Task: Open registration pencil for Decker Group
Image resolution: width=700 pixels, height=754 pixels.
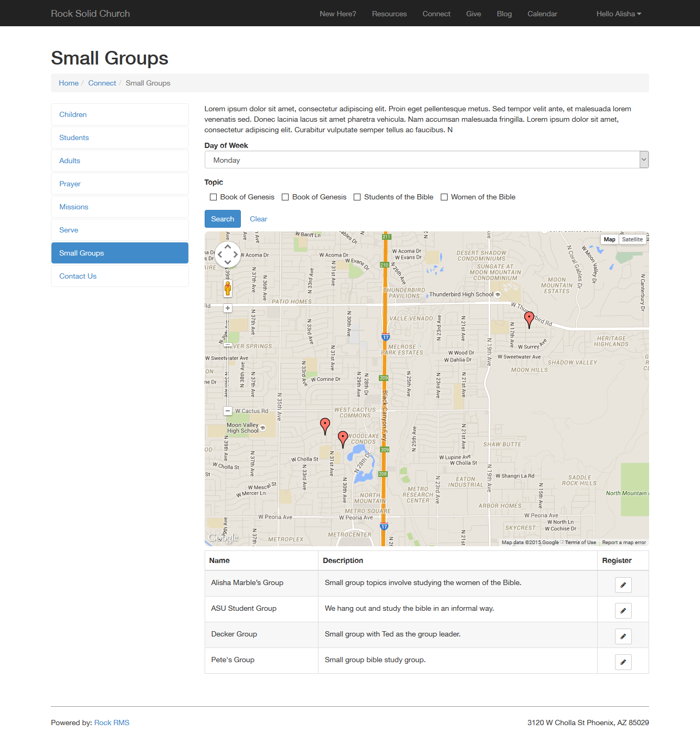Action: (x=623, y=636)
